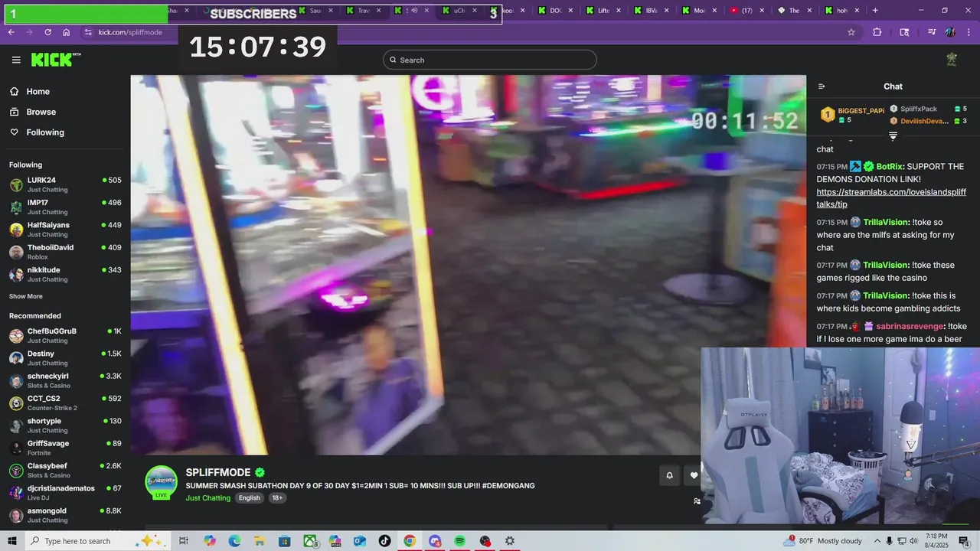Open recommended channel asmongold

point(65,515)
